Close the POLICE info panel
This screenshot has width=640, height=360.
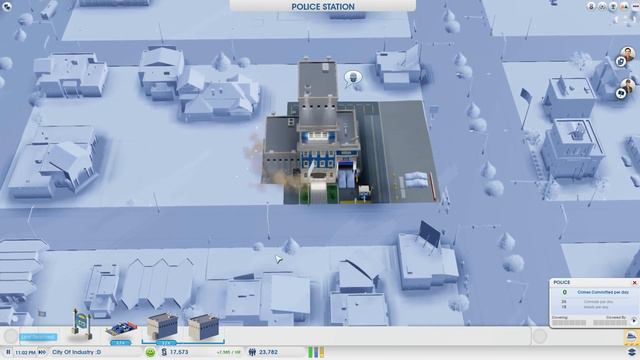(x=635, y=282)
